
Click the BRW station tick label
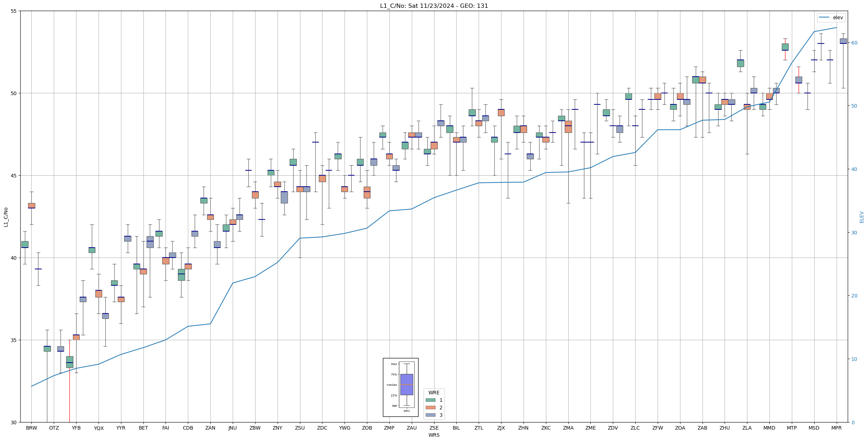[31, 428]
